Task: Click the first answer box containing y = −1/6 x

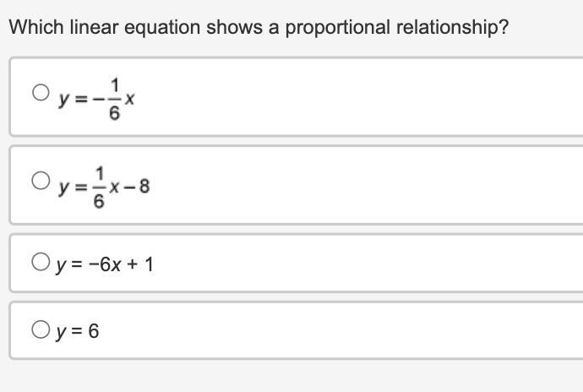Action: click(297, 96)
